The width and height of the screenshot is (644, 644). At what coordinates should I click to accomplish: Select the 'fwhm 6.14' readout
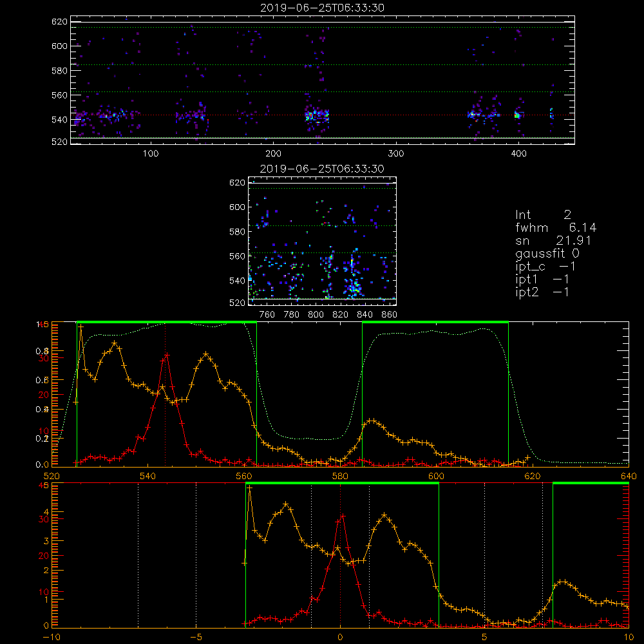point(556,227)
